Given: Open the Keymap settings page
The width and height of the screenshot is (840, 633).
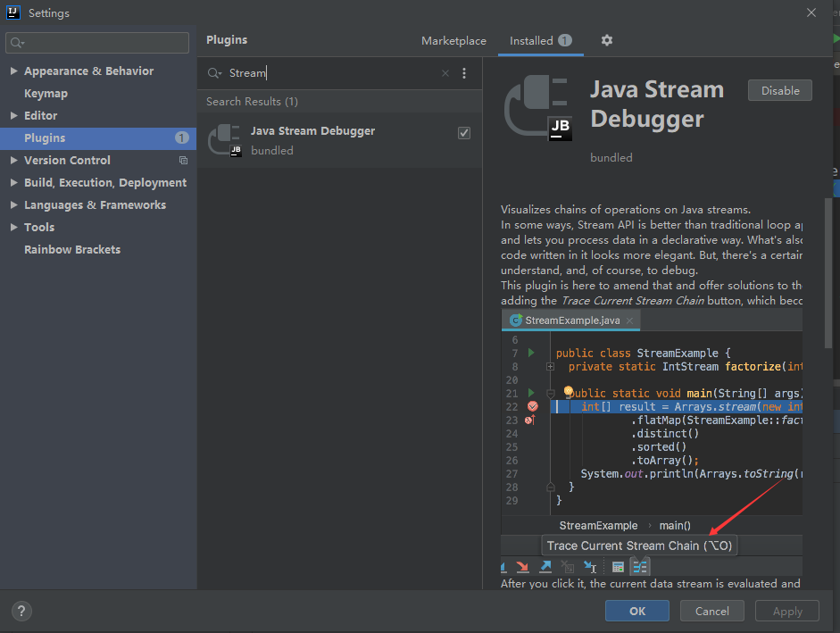Looking at the screenshot, I should coord(46,94).
